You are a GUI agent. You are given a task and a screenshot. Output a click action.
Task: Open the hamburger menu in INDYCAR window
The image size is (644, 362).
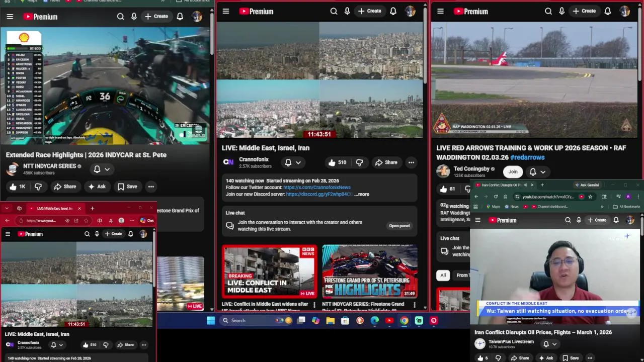coord(10,17)
